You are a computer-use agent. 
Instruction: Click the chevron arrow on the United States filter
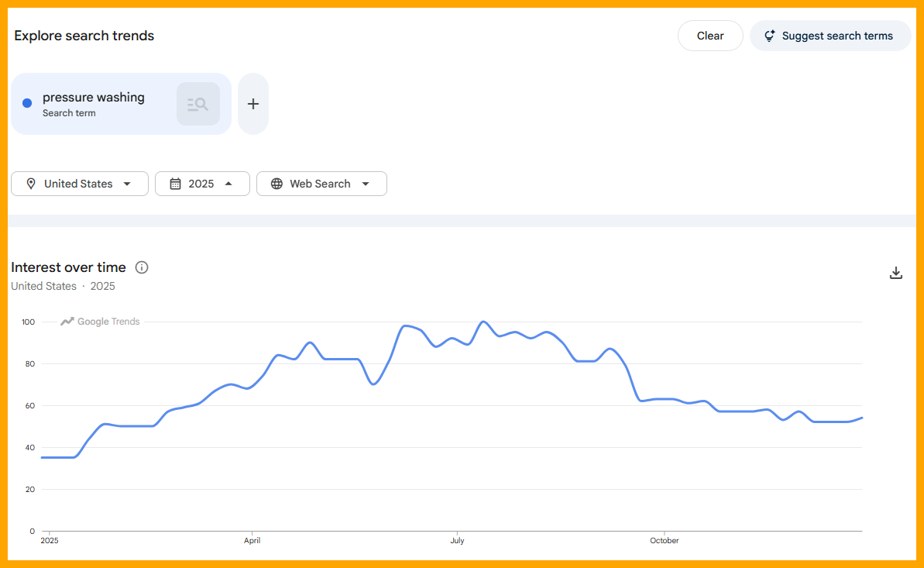pyautogui.click(x=129, y=184)
